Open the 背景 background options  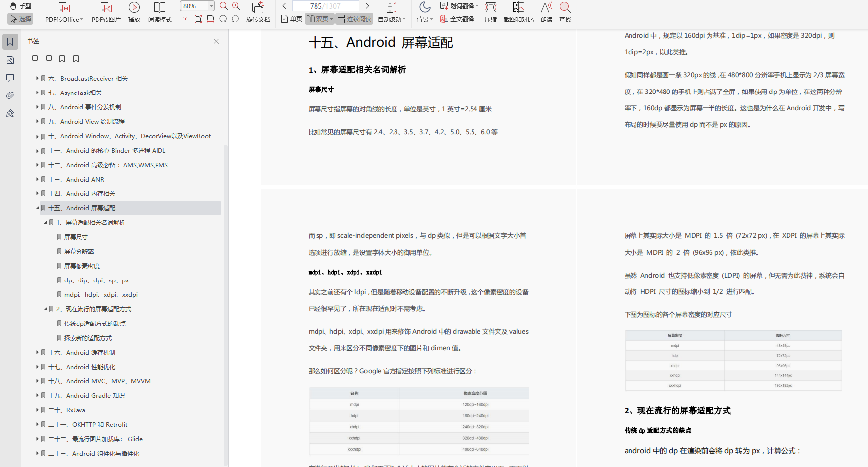425,12
